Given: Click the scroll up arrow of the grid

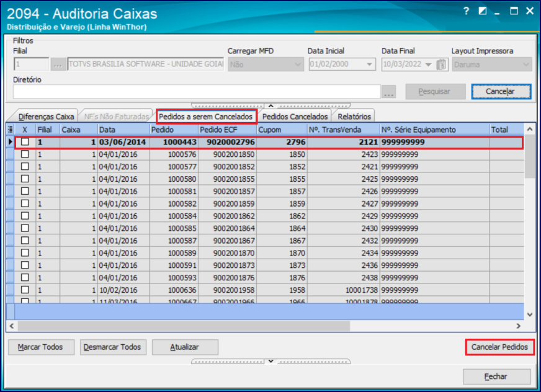Looking at the screenshot, I should coord(530,129).
